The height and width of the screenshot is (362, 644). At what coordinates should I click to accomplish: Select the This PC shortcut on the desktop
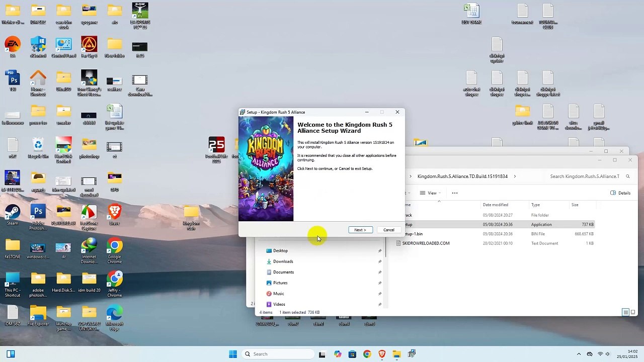(13, 284)
